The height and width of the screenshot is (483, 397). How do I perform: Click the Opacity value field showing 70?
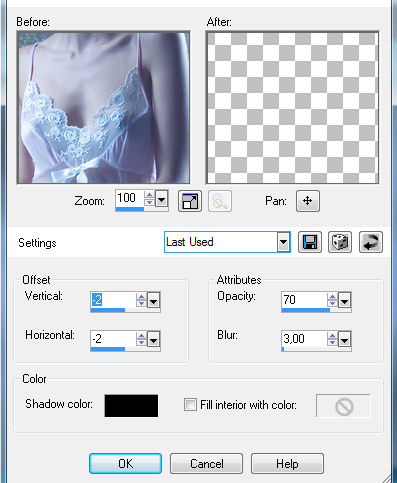pyautogui.click(x=304, y=300)
